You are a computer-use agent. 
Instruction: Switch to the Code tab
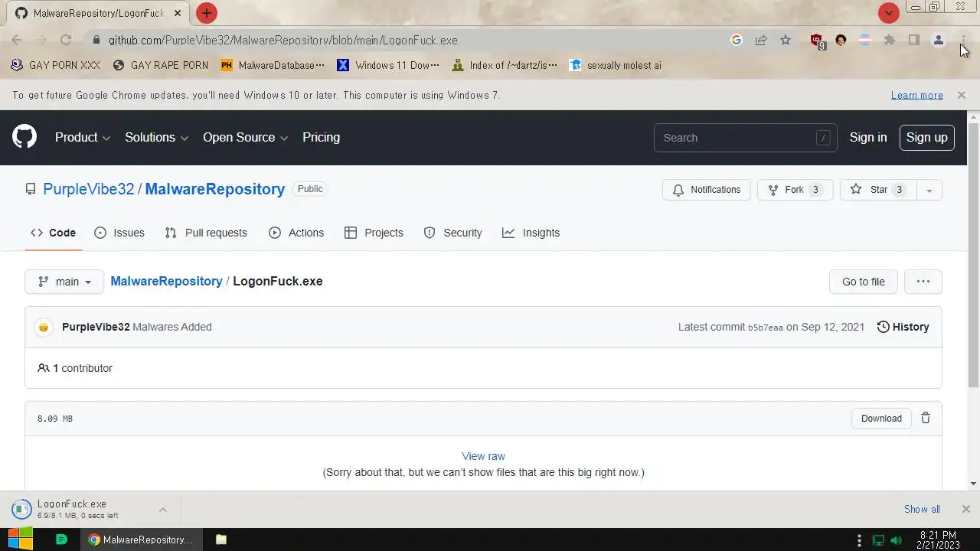tap(53, 233)
